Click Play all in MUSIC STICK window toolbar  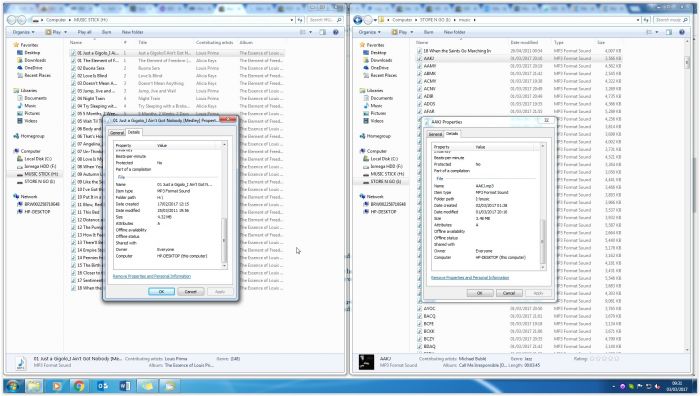84,32
